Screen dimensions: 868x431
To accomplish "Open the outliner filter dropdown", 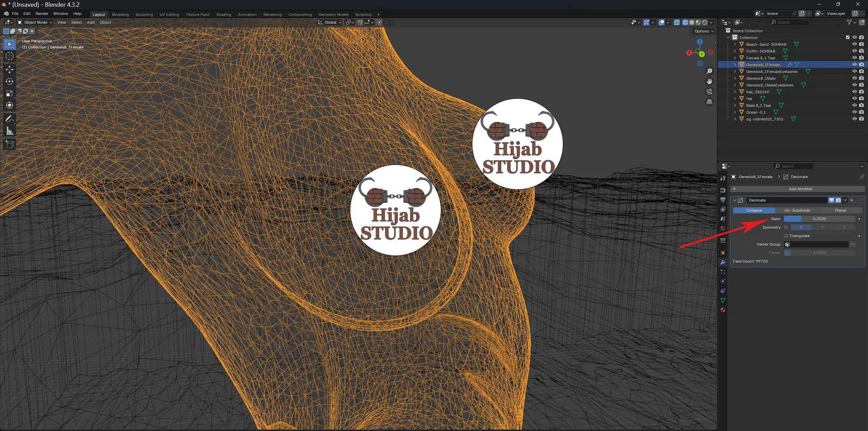I will pos(851,22).
